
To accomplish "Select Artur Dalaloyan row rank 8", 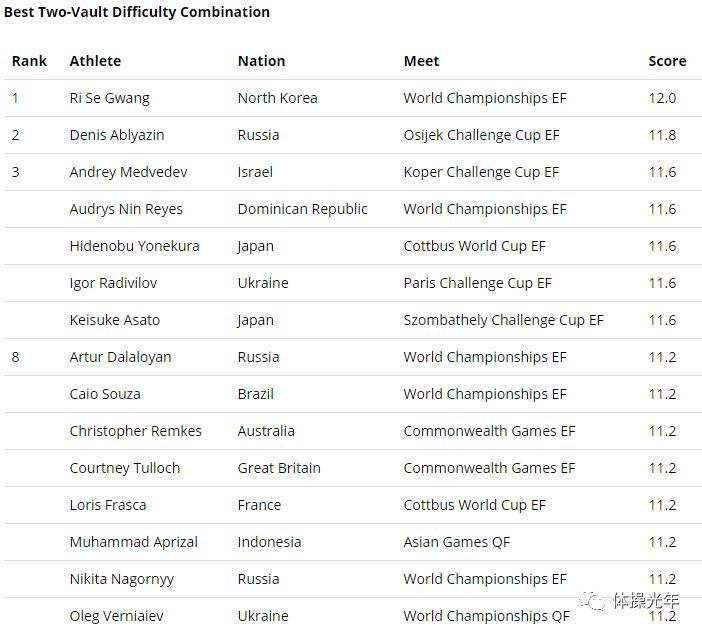I will 16,357.
